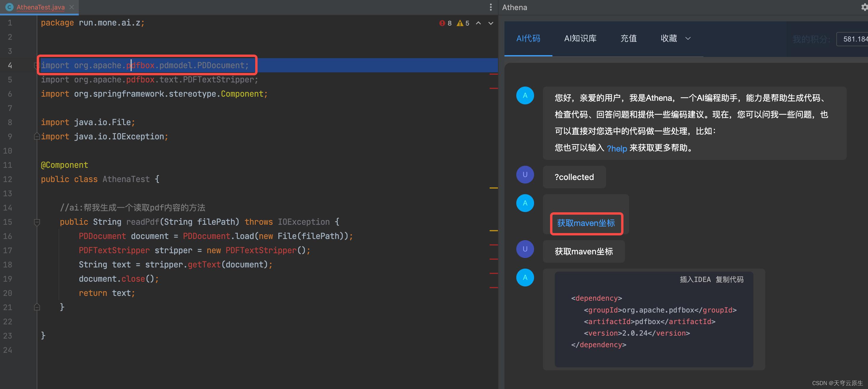The height and width of the screenshot is (389, 868).
Task: Jump to previous problem with up arrow
Action: tap(478, 23)
